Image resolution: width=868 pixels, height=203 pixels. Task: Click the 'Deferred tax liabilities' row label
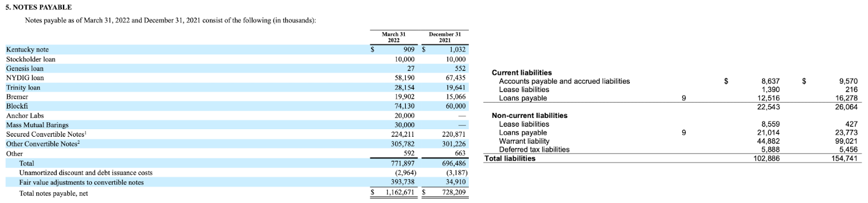534,150
